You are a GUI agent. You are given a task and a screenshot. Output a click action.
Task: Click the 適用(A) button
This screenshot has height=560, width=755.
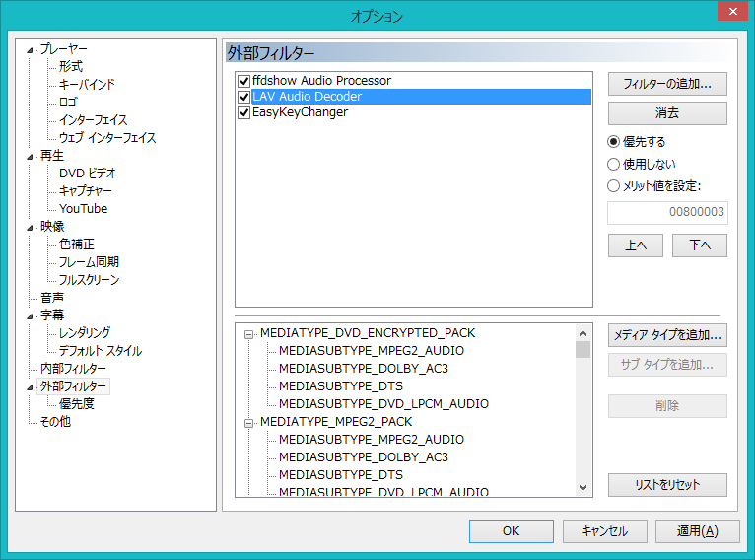coord(698,531)
